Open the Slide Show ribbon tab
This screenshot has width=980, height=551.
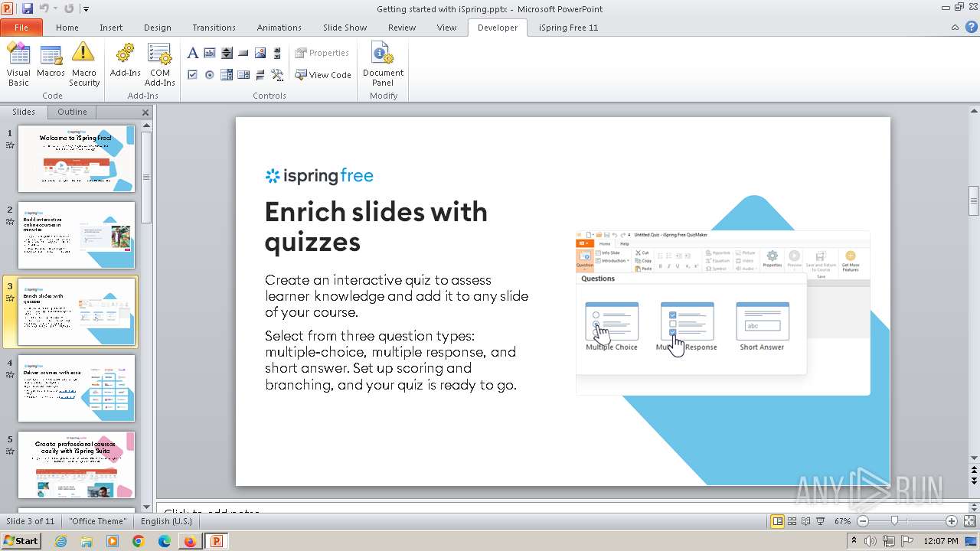[345, 27]
